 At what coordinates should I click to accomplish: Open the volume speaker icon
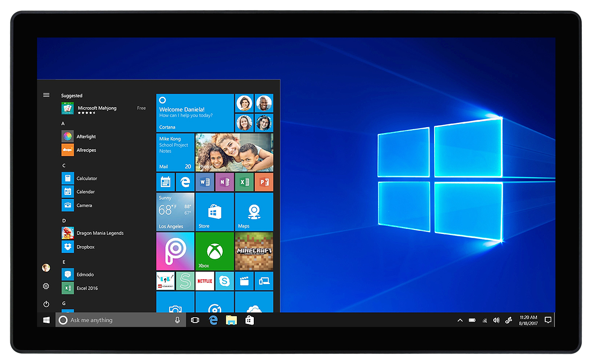(497, 320)
